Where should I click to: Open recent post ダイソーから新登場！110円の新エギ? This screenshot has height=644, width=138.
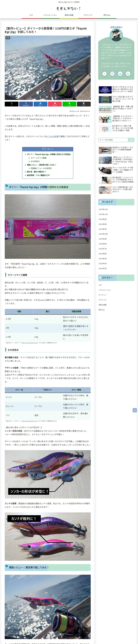(116, 160)
